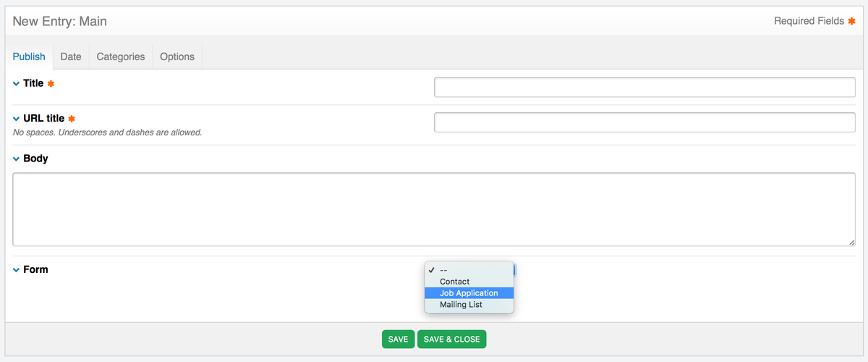Click the orange asterisk beside Title
The width and height of the screenshot is (868, 362).
click(51, 84)
